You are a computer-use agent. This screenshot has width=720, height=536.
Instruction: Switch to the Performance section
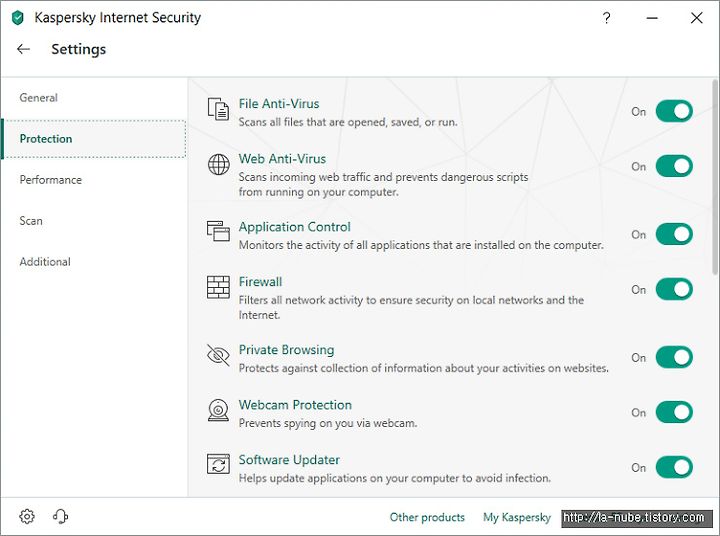click(51, 180)
